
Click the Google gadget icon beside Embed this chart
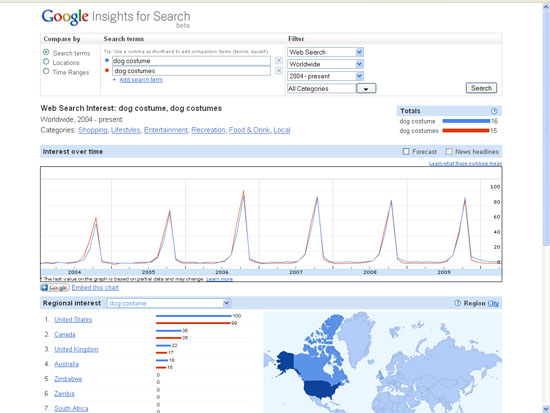click(55, 288)
